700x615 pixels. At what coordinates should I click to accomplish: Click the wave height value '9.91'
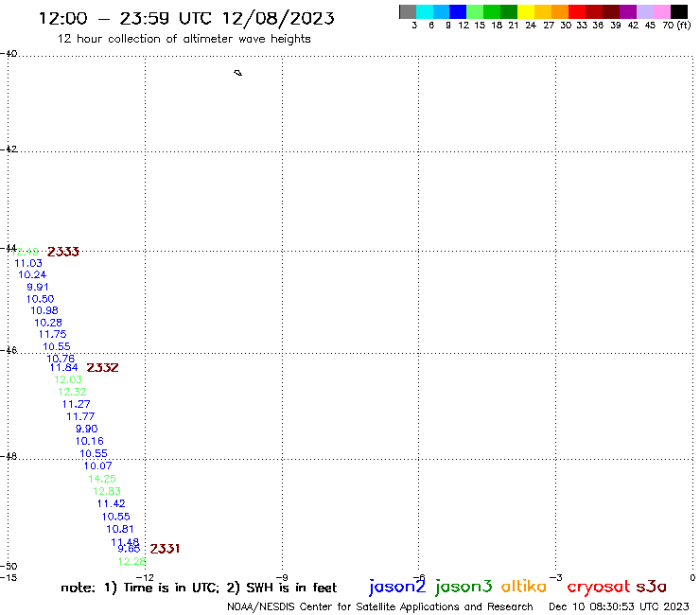pyautogui.click(x=38, y=287)
